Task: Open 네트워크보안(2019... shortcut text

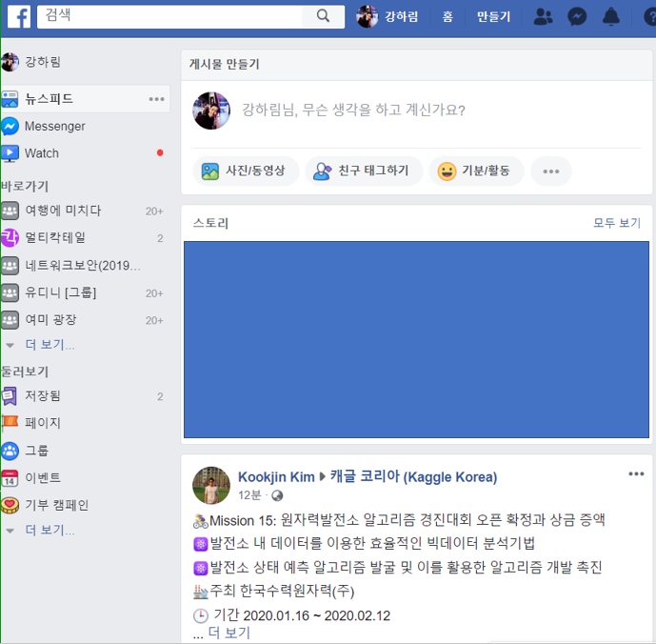Action: (x=83, y=266)
